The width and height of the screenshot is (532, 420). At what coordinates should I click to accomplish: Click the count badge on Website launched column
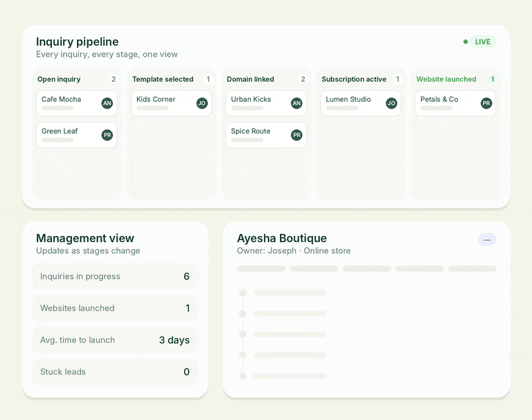tap(493, 79)
